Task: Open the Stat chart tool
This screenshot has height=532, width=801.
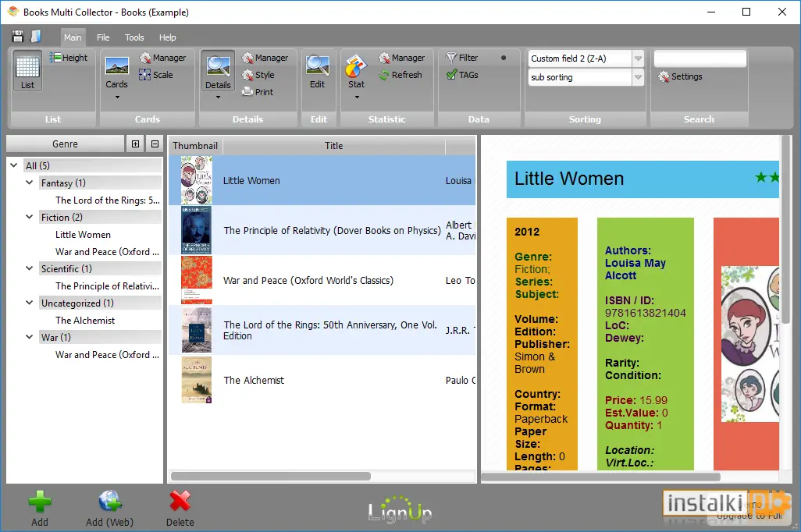Action: click(x=356, y=72)
